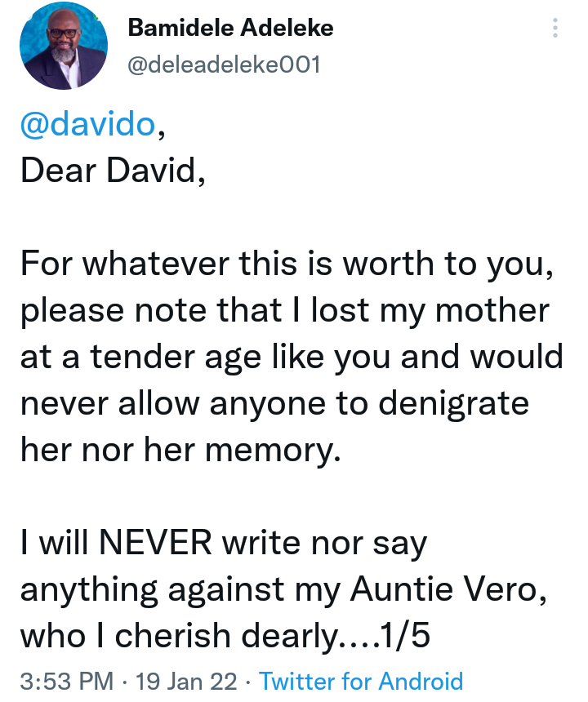
Task: Click the Bamidele Adeleke display name
Action: [x=230, y=28]
